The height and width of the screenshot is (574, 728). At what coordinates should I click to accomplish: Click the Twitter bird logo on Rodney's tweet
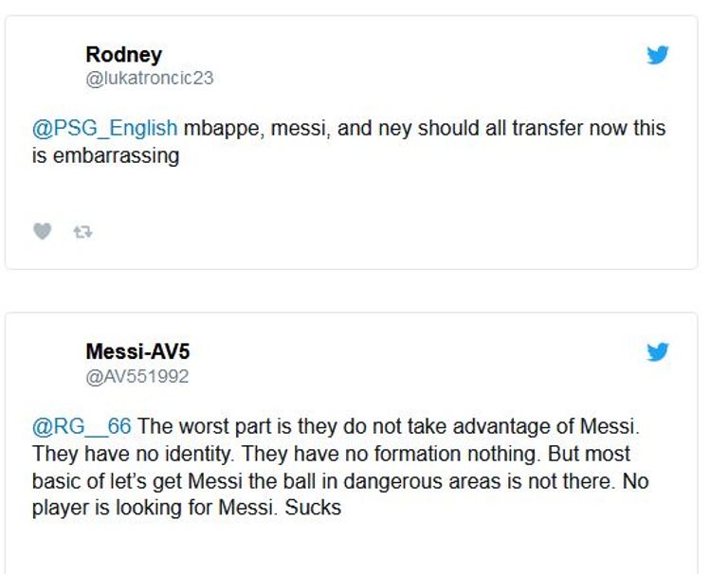click(x=657, y=55)
